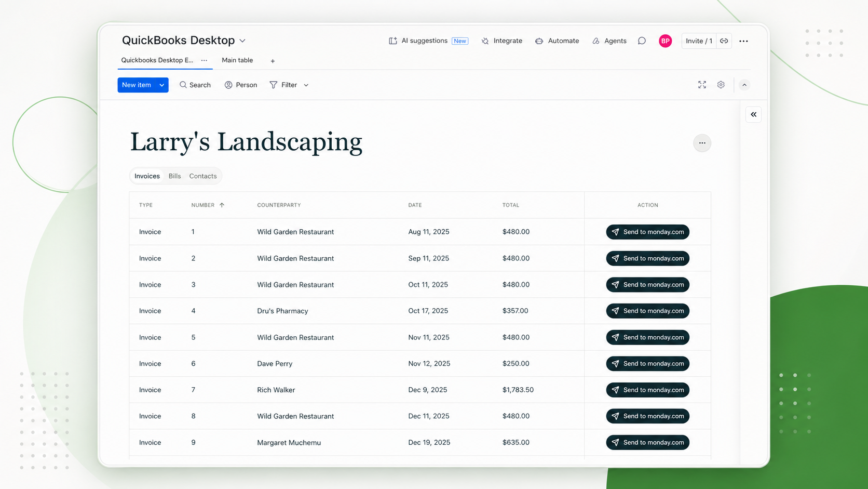Click the DATE column header
Screen dimensions: 868x489
(415, 205)
